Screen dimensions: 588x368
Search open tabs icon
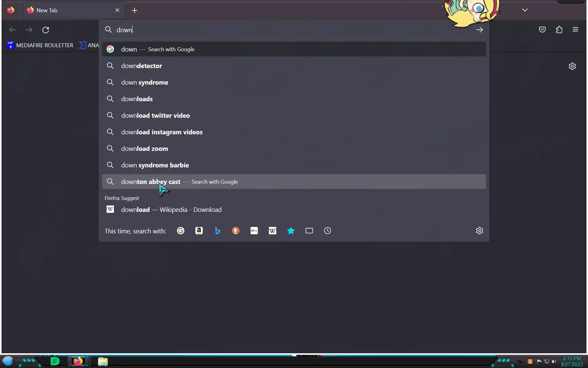(309, 231)
